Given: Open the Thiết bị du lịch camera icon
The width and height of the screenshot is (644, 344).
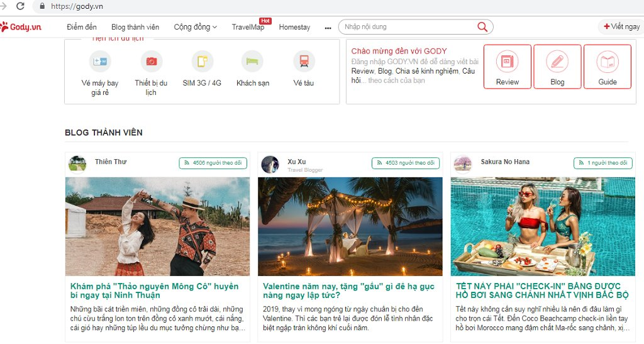Looking at the screenshot, I should [x=151, y=61].
